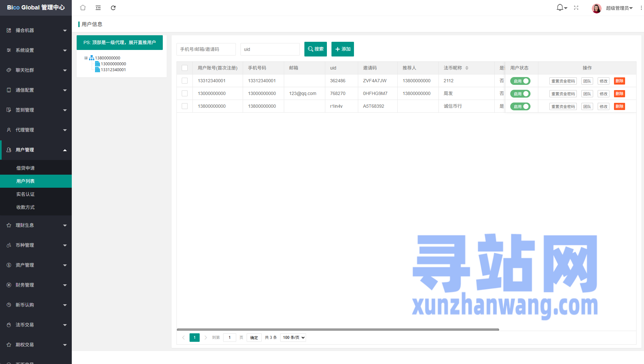644x364 pixels.
Task: Click the horizontal table scrollbar
Action: pyautogui.click(x=338, y=329)
